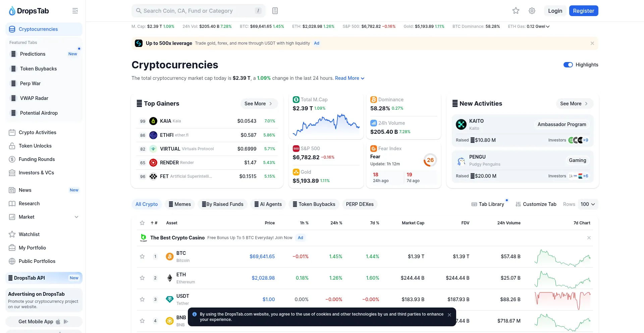Click the Funding Rounds dollar icon
Image resolution: width=644 pixels, height=333 pixels.
pyautogui.click(x=12, y=159)
